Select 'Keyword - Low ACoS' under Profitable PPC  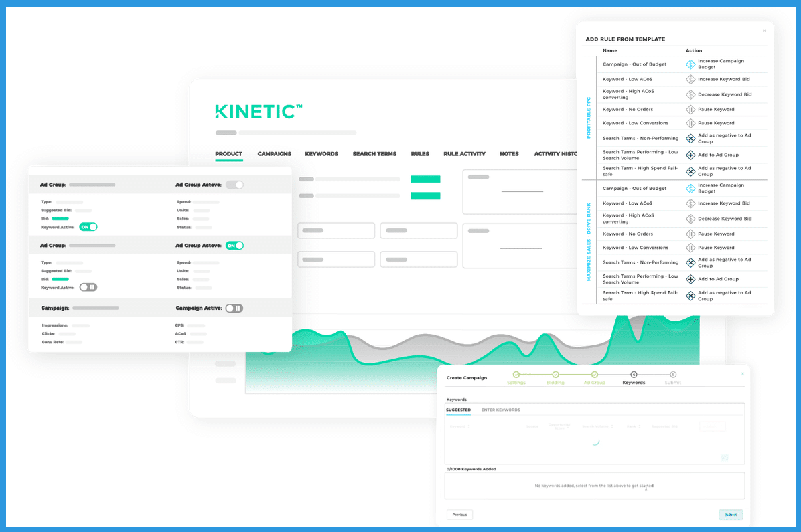628,79
